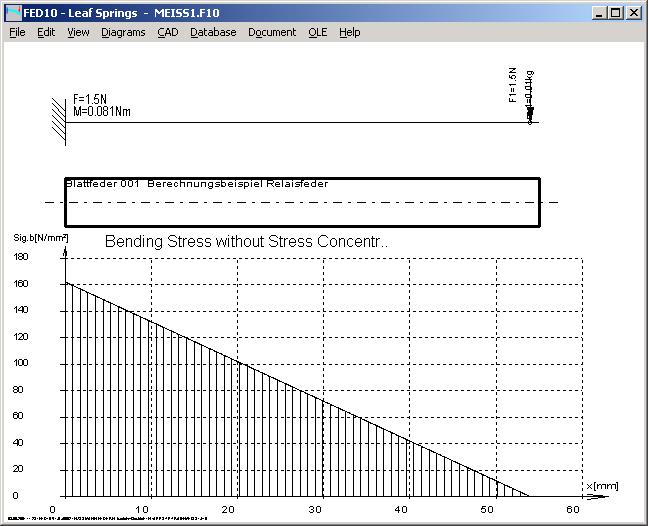Click the x[mm] axis label
The width and height of the screenshot is (648, 526).
coord(603,486)
